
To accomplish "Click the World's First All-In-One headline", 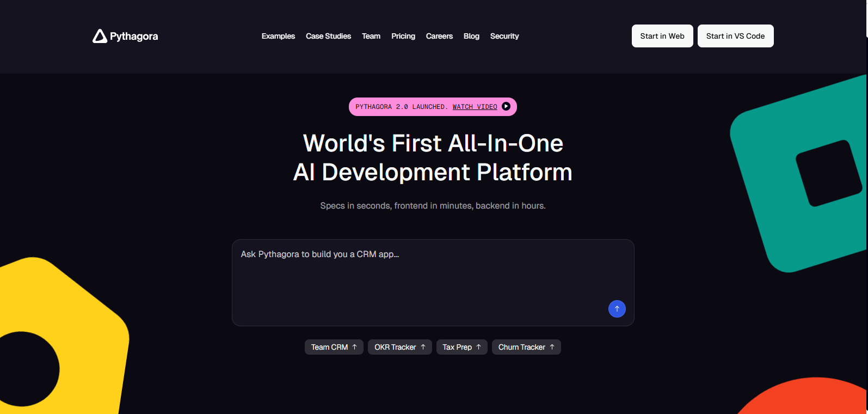I will click(x=433, y=157).
